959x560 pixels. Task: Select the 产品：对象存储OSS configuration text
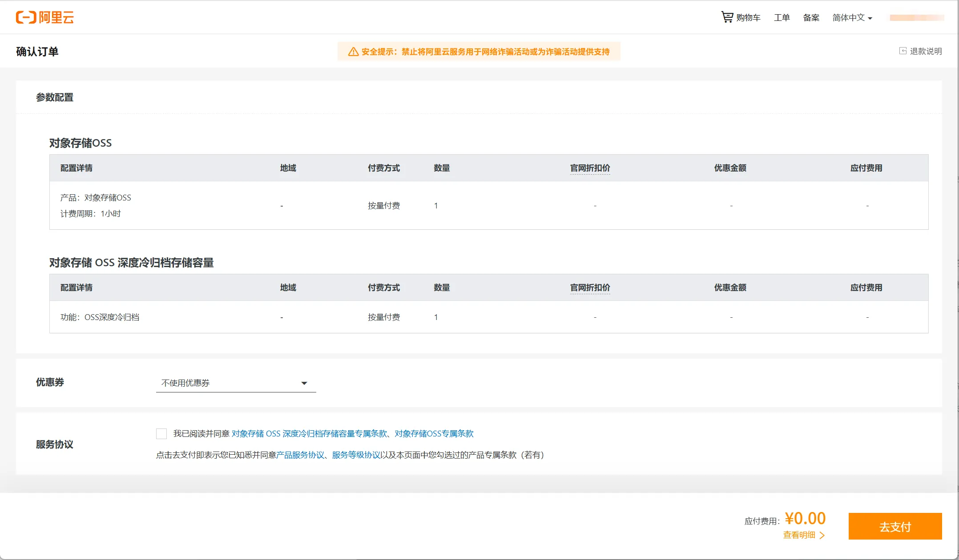[96, 197]
